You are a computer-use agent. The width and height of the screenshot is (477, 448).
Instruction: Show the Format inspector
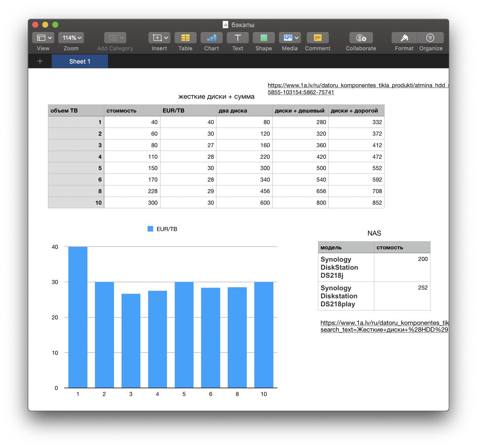pos(404,38)
